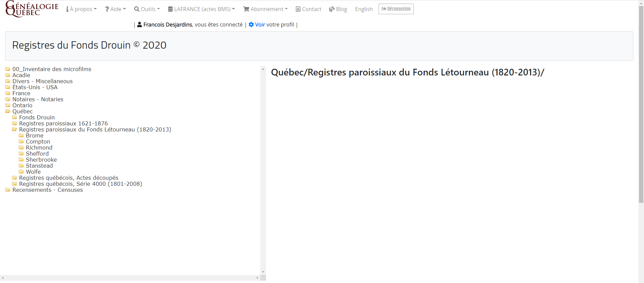Open the Aide dropdown menu
This screenshot has width=644, height=283.
point(115,9)
